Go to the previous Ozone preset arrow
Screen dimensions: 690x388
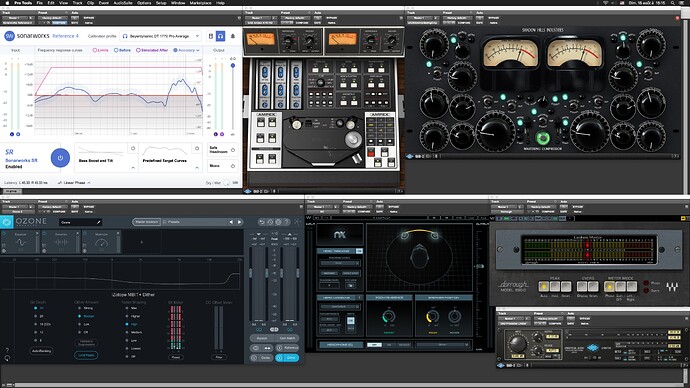(x=231, y=222)
